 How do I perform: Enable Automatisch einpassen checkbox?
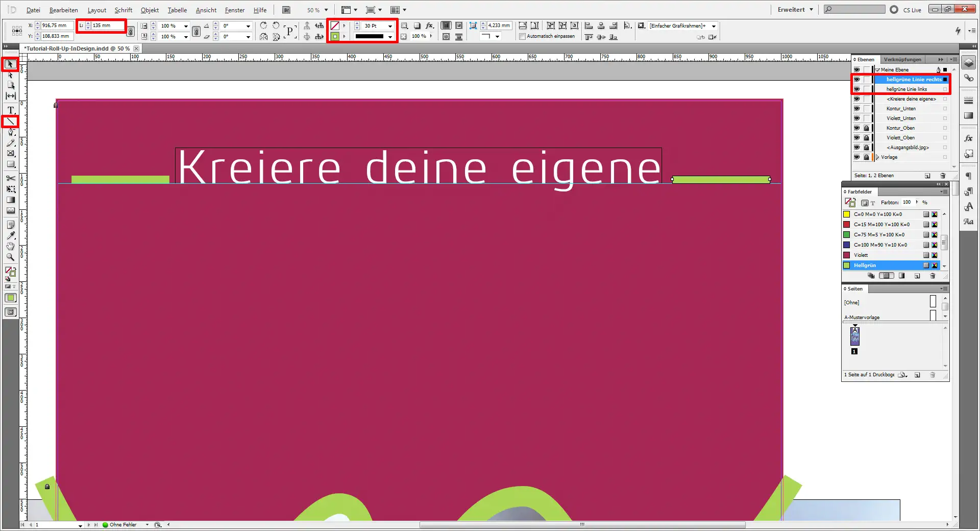pos(523,36)
